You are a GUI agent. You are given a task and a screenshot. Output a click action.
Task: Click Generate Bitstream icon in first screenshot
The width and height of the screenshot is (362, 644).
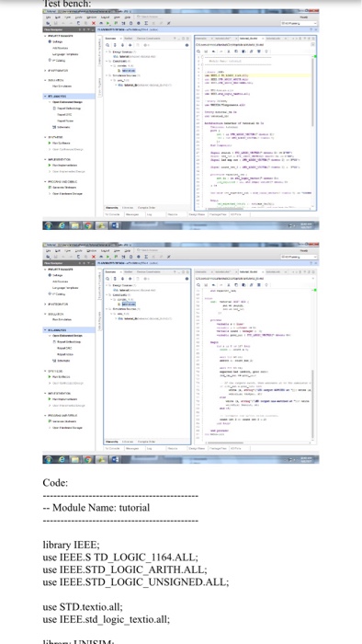50,188
